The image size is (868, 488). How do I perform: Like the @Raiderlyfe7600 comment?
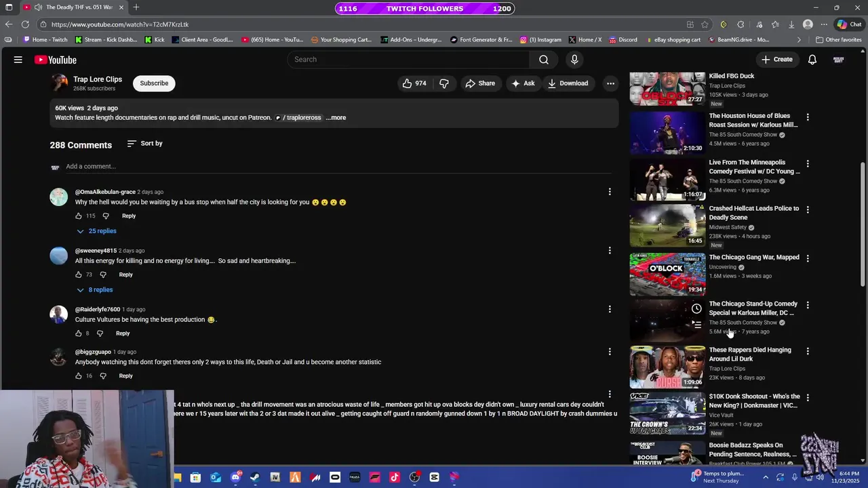tap(79, 333)
